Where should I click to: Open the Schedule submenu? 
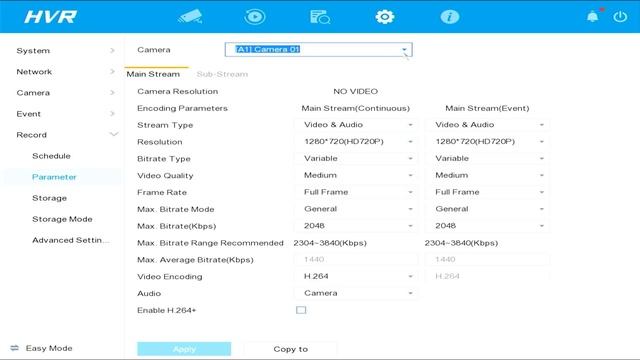pyautogui.click(x=51, y=156)
